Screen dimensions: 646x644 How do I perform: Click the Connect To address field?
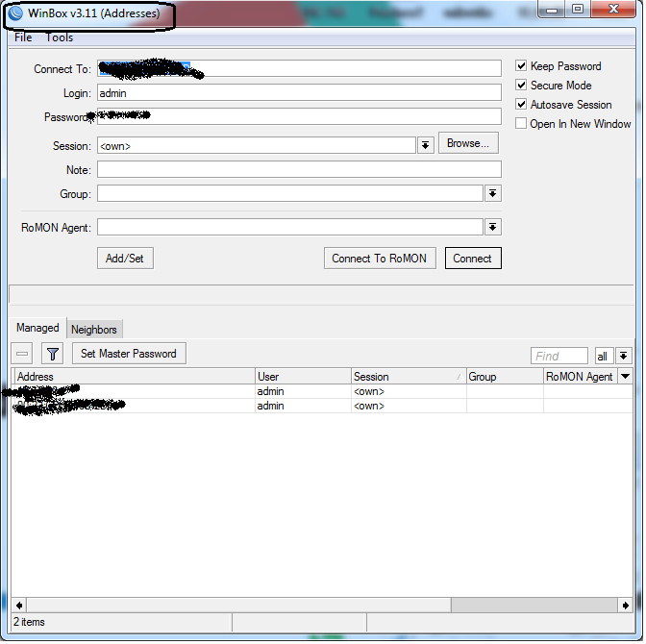tap(300, 68)
